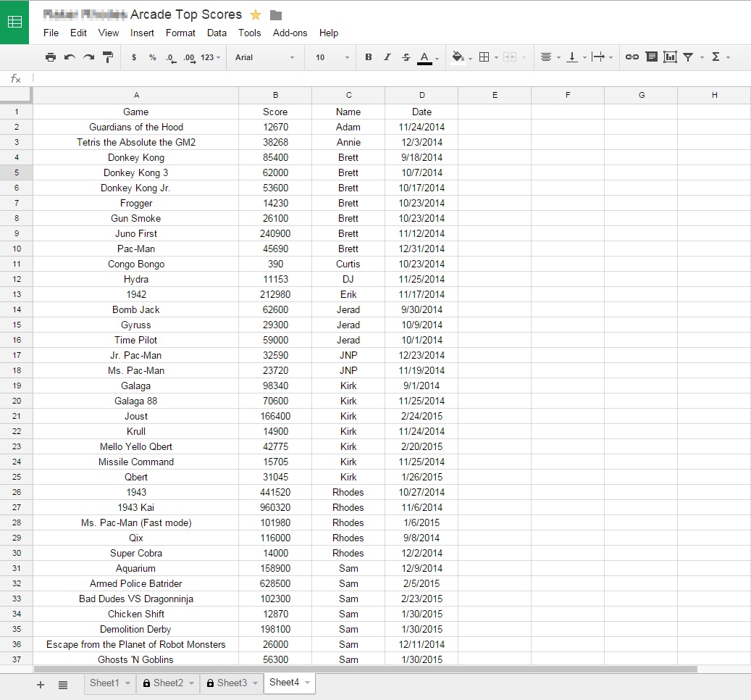Viewport: 751px width, 700px height.
Task: Switch to Sheet1 tab
Action: pyautogui.click(x=104, y=683)
